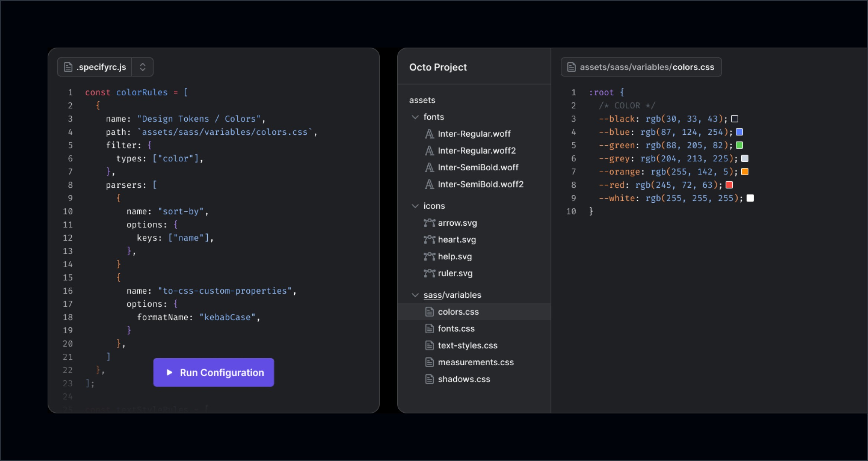868x461 pixels.
Task: Collapse the icons folder chevron
Action: (415, 206)
